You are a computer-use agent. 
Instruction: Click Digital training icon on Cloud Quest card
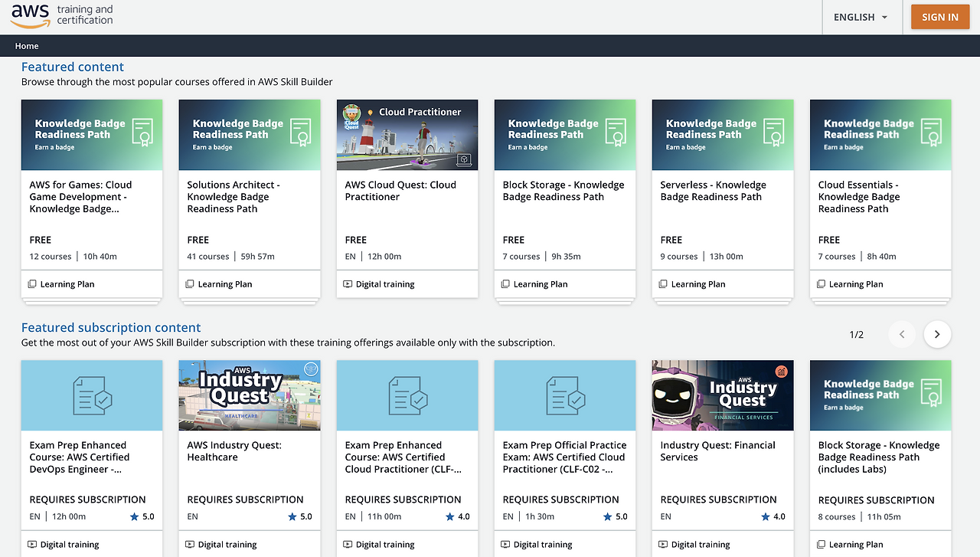point(348,284)
